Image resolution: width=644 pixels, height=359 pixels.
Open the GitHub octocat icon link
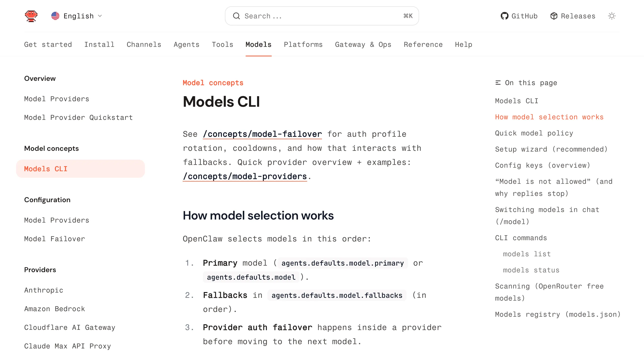point(504,16)
